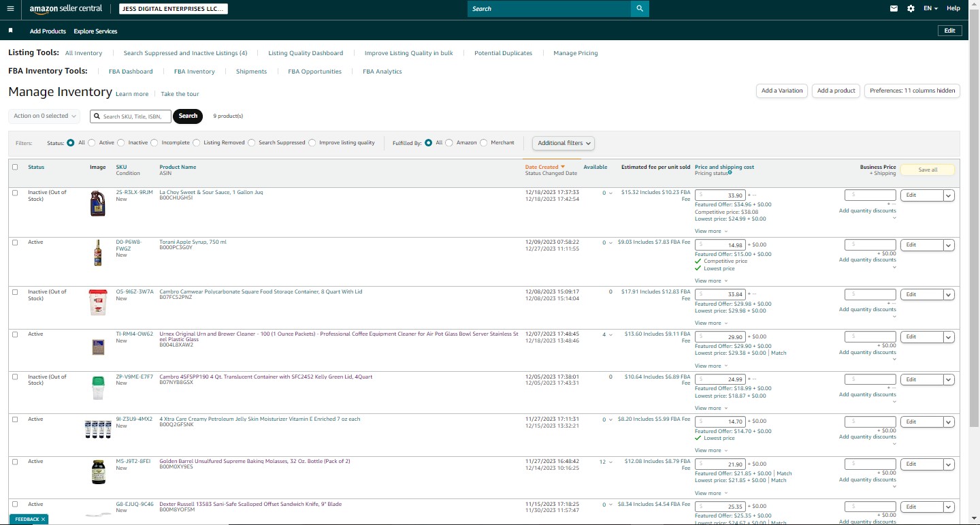
Task: Open Edit dropdown arrow for Torani Apple Syrup
Action: (x=949, y=245)
